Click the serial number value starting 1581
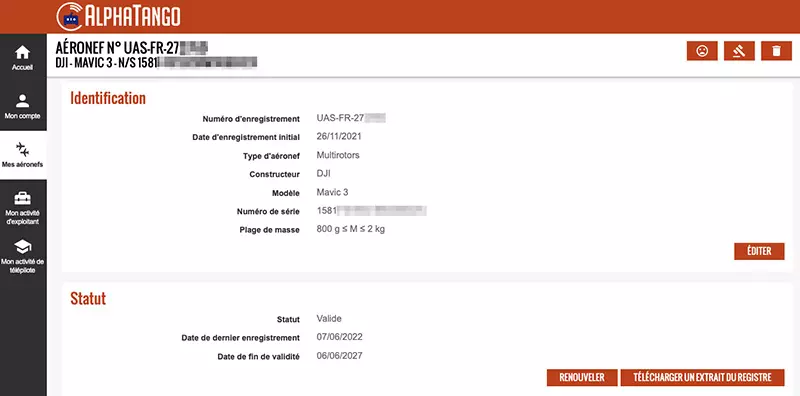This screenshot has width=800, height=396. pos(371,210)
